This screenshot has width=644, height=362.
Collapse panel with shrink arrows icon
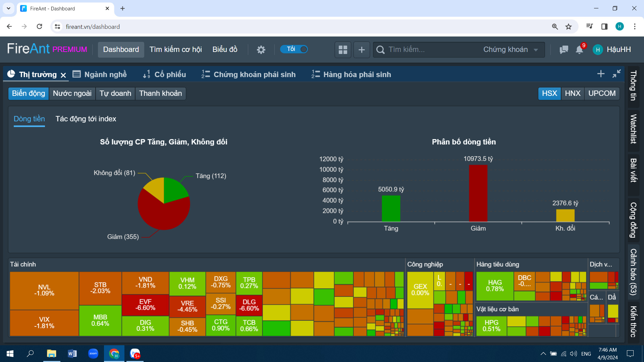coord(616,74)
